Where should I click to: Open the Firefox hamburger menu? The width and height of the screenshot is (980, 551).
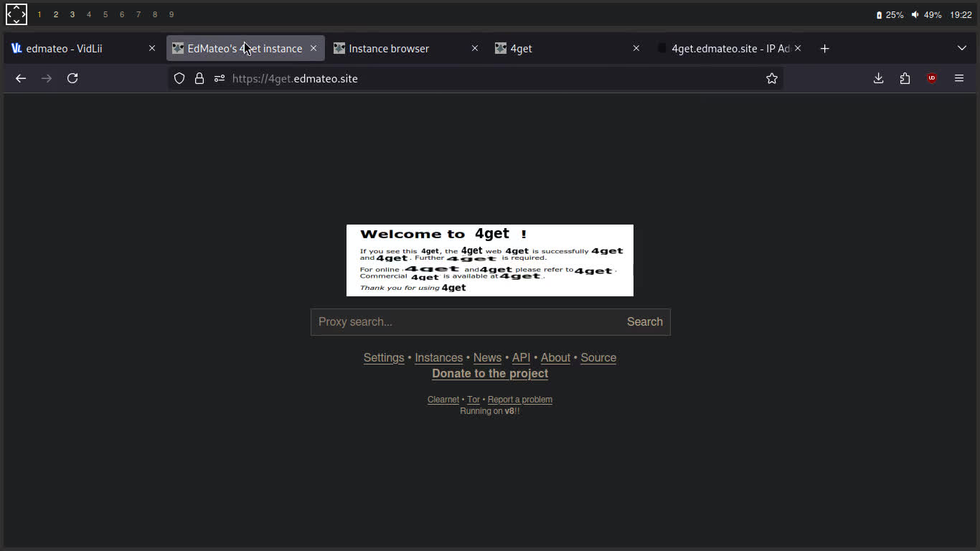pos(959,78)
